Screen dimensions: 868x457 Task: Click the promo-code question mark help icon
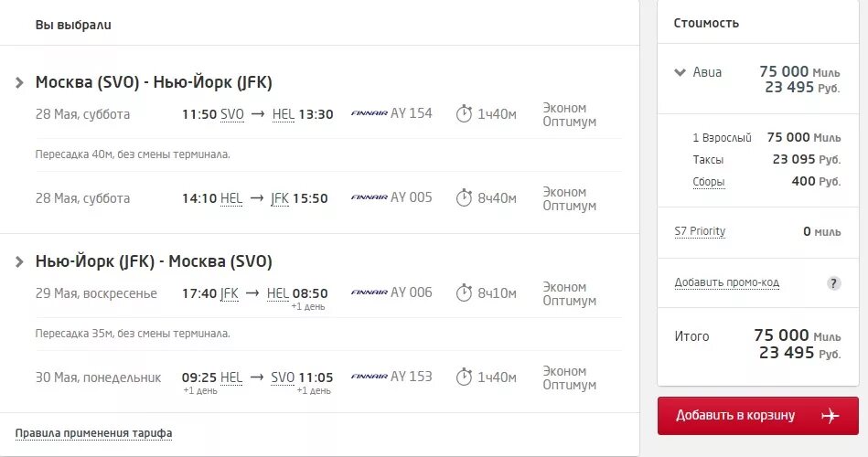click(x=833, y=283)
